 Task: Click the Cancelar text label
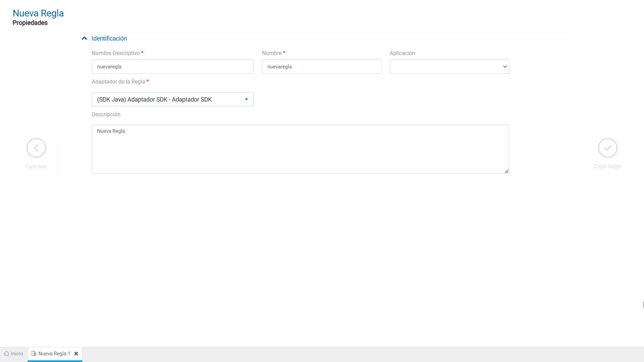(x=36, y=167)
